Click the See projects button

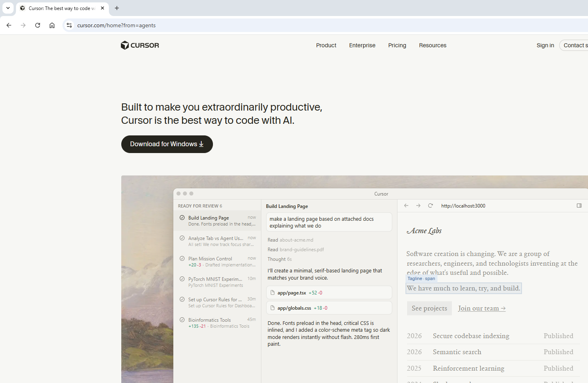pyautogui.click(x=429, y=308)
